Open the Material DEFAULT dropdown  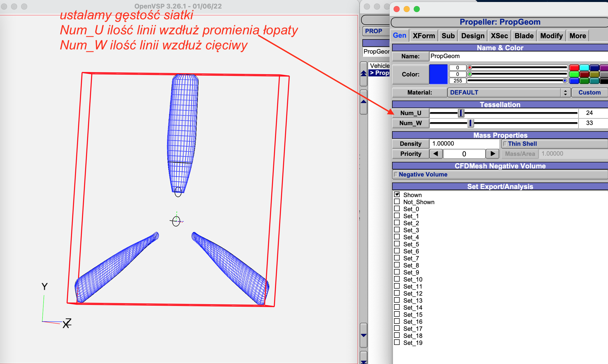506,93
